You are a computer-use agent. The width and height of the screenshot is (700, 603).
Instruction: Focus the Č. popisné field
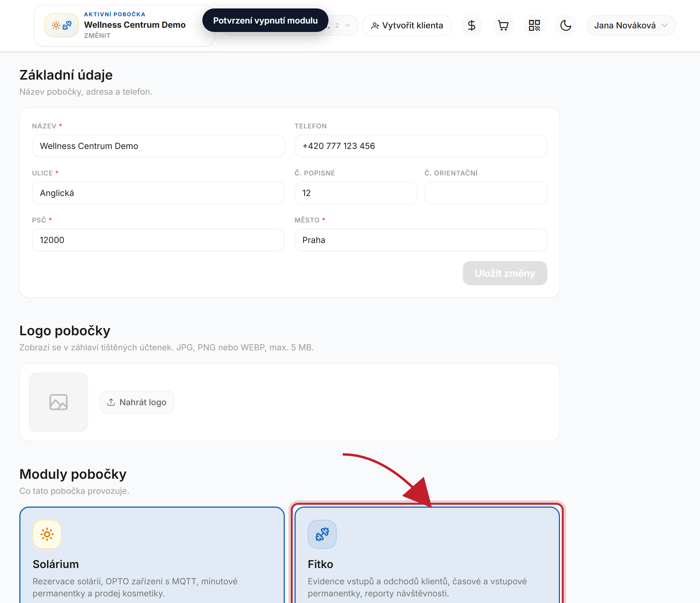356,193
